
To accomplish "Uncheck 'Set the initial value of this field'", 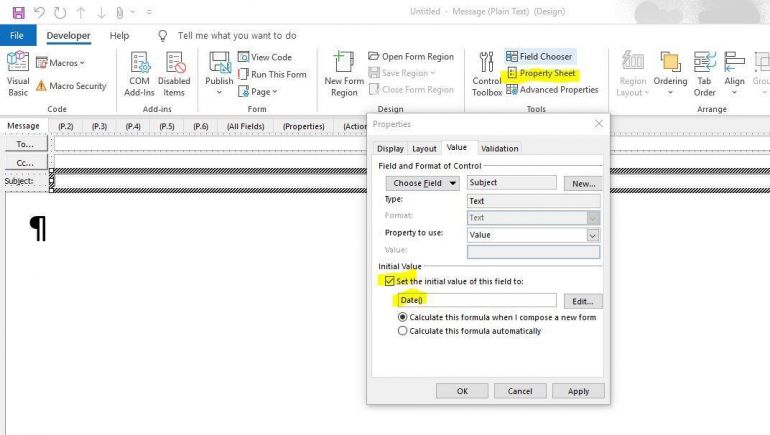I will pos(389,282).
